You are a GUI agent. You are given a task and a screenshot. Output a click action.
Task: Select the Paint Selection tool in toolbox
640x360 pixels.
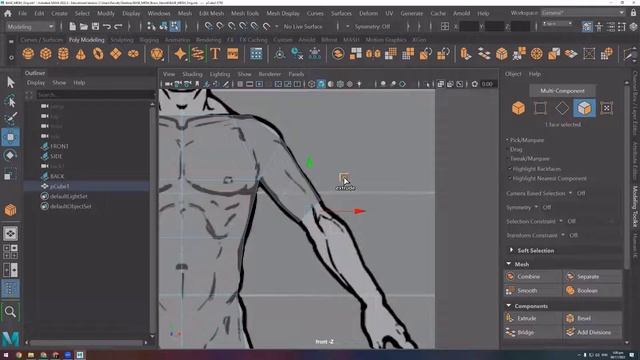click(x=10, y=119)
